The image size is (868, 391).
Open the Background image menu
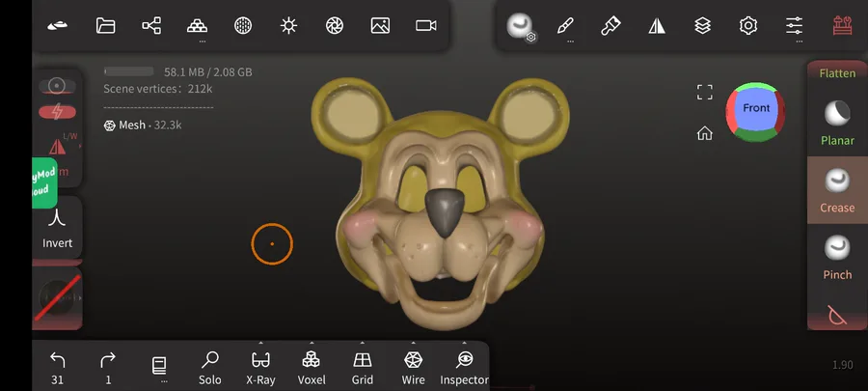click(x=380, y=25)
